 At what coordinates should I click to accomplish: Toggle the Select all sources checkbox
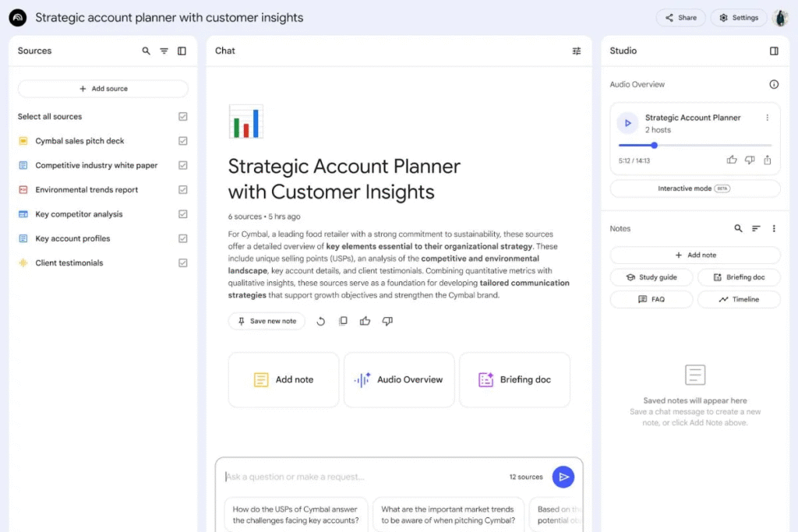pyautogui.click(x=183, y=117)
